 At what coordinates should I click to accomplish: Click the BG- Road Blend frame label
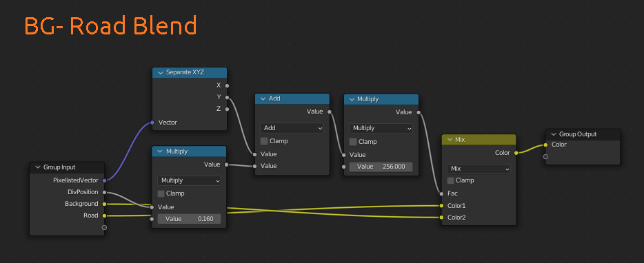(x=110, y=26)
